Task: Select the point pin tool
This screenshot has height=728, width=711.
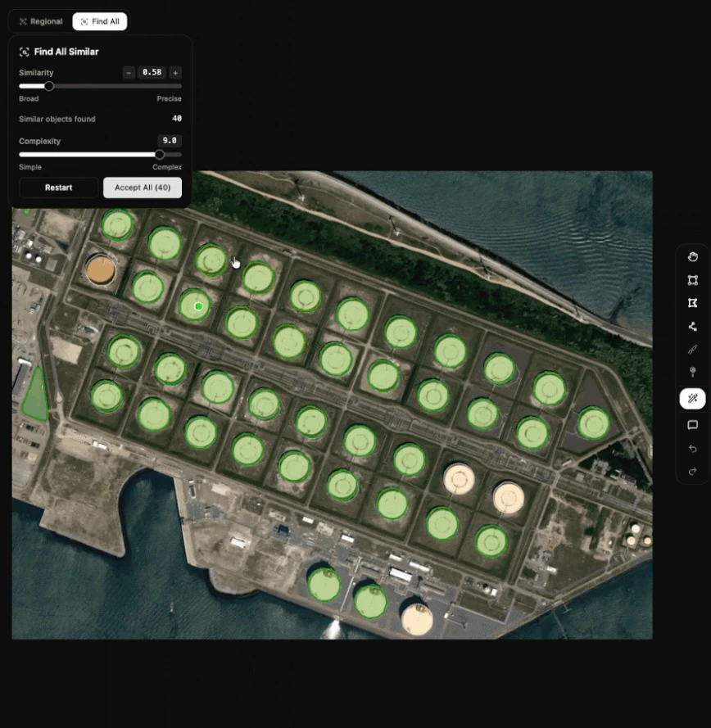Action: point(692,372)
